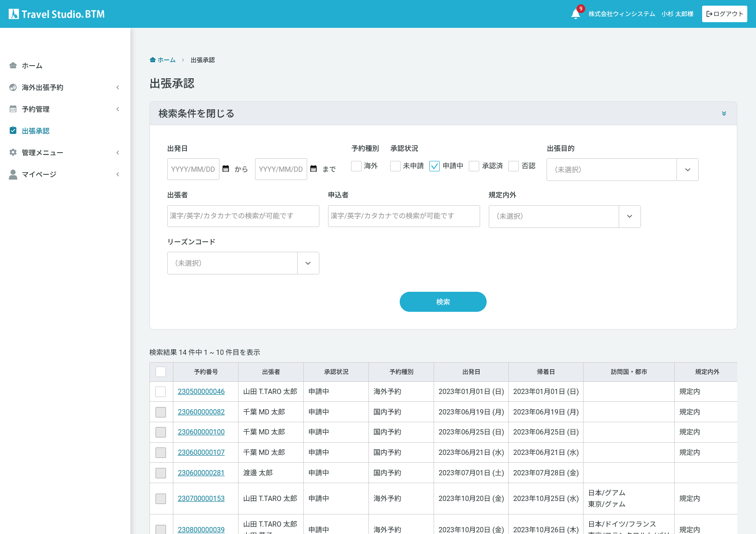Click the breadcrumb home icon
The height and width of the screenshot is (534, 756).
tap(153, 60)
